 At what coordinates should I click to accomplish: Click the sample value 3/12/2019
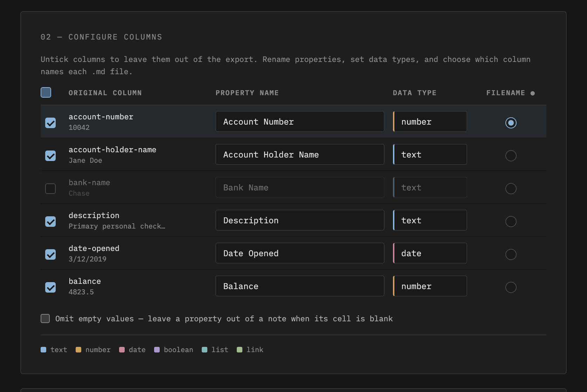(88, 259)
